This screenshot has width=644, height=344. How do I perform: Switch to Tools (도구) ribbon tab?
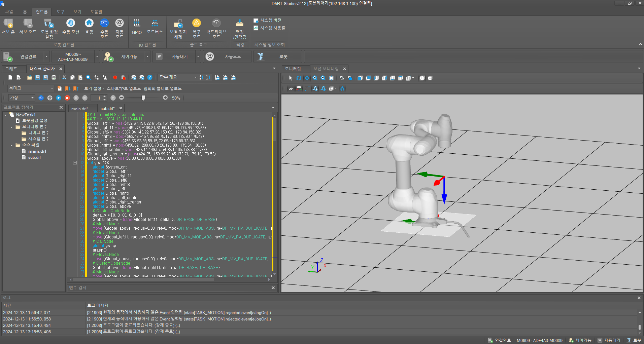coord(61,11)
